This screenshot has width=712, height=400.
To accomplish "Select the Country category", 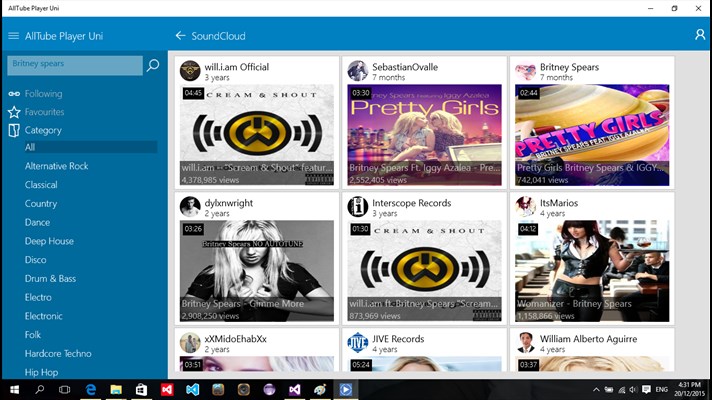I will (x=41, y=203).
